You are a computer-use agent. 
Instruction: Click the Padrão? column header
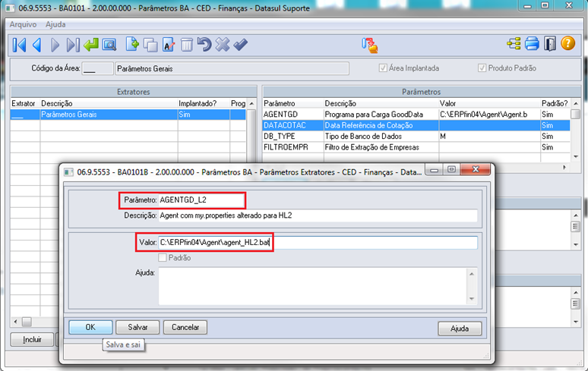pos(555,103)
